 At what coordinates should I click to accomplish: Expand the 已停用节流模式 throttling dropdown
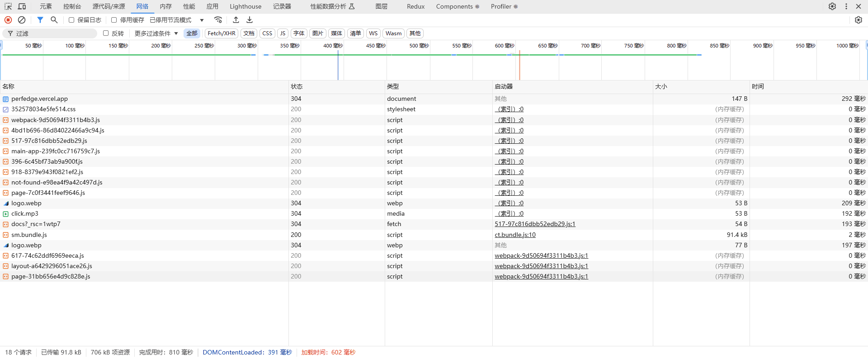(x=176, y=20)
